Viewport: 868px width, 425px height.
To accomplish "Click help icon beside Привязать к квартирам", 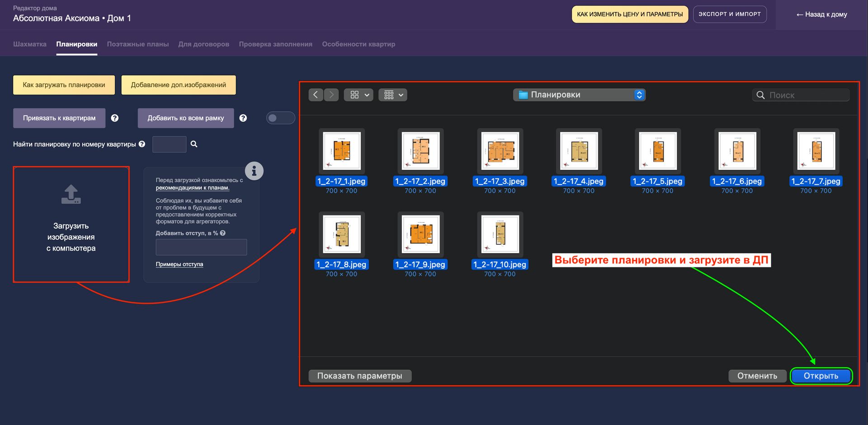I will [115, 118].
